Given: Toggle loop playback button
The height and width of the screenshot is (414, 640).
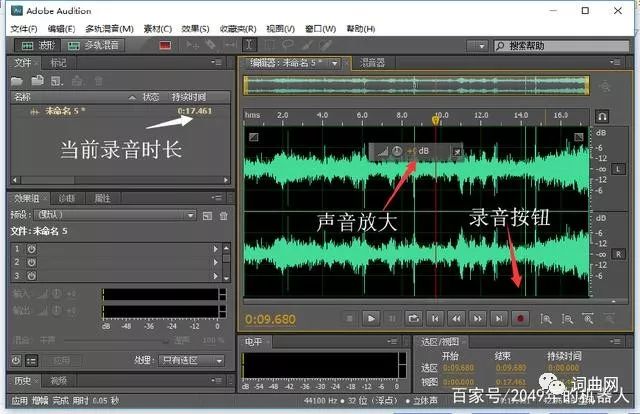Looking at the screenshot, I should pos(413,318).
